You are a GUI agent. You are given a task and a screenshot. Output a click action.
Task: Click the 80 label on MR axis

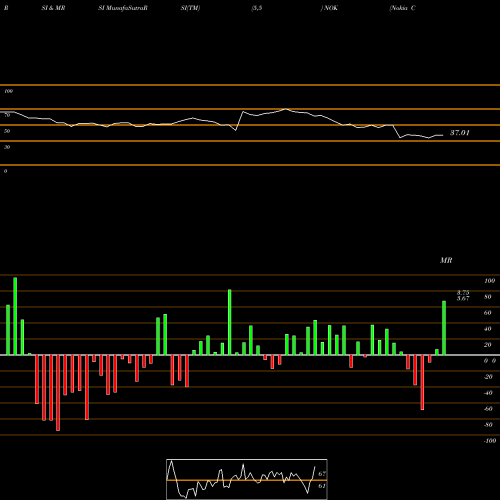click(x=488, y=297)
